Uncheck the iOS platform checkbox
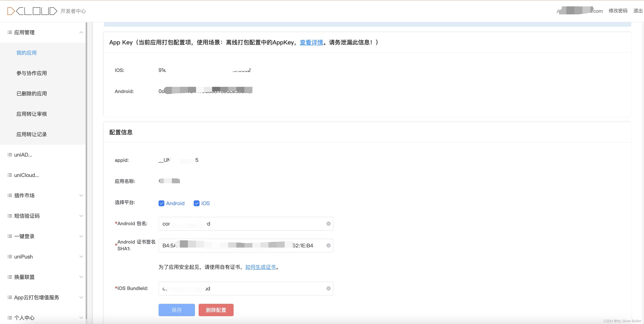644x324 pixels. (x=196, y=203)
